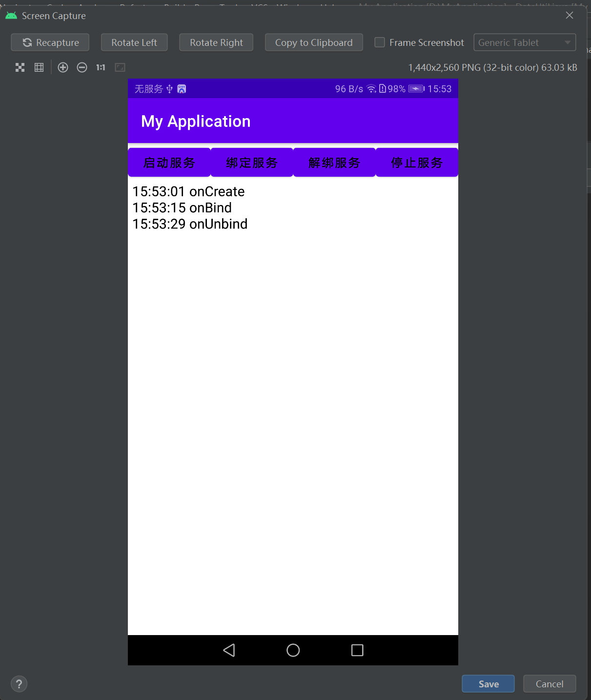The width and height of the screenshot is (591, 700).
Task: Tap the 停止服务 button
Action: [417, 163]
